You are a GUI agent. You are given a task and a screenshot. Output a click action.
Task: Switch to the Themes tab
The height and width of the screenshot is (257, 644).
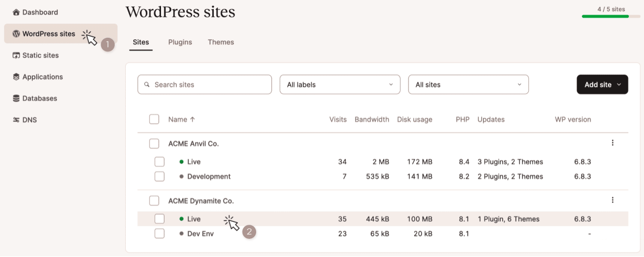pos(221,42)
